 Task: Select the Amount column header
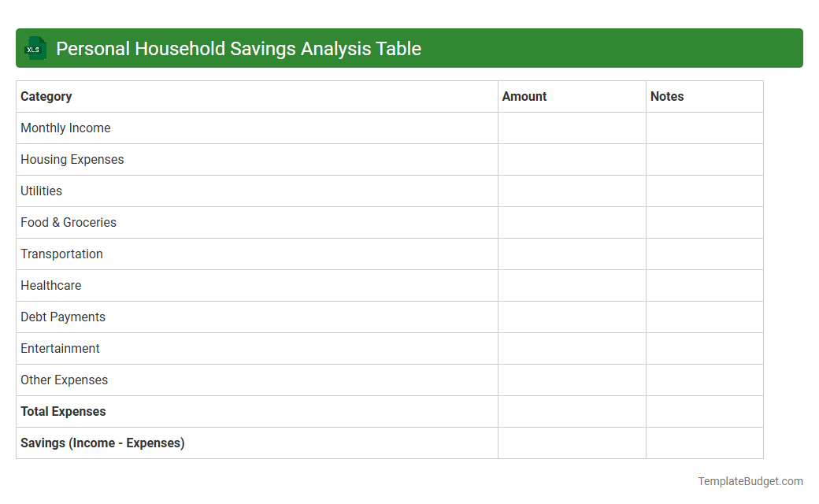[524, 96]
